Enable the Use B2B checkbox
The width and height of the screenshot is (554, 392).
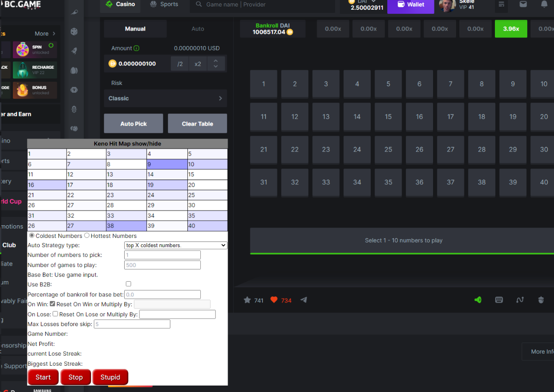pyautogui.click(x=128, y=284)
